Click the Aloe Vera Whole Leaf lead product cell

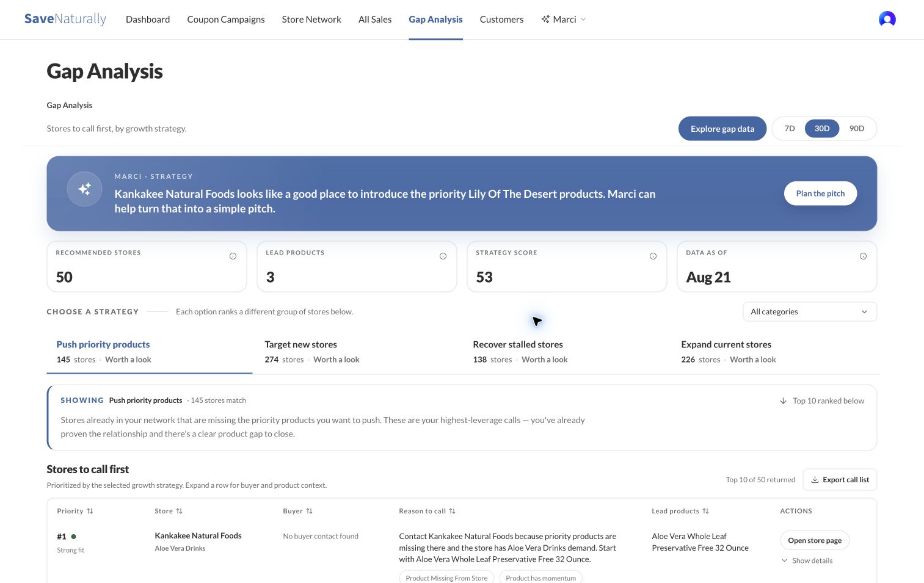(700, 542)
